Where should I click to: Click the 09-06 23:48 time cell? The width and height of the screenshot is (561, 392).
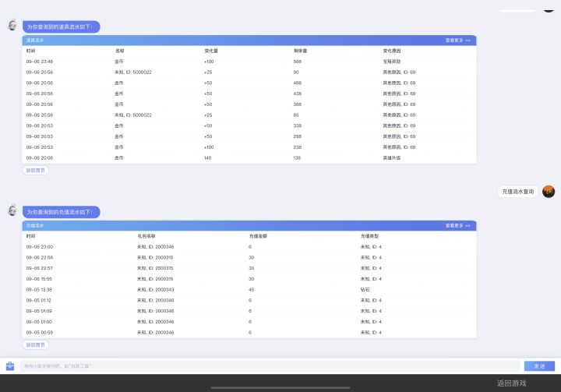40,62
